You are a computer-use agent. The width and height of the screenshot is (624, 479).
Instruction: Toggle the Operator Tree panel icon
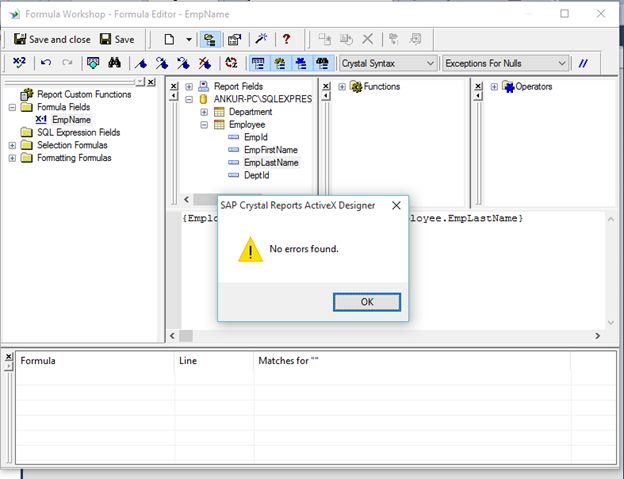[301, 63]
